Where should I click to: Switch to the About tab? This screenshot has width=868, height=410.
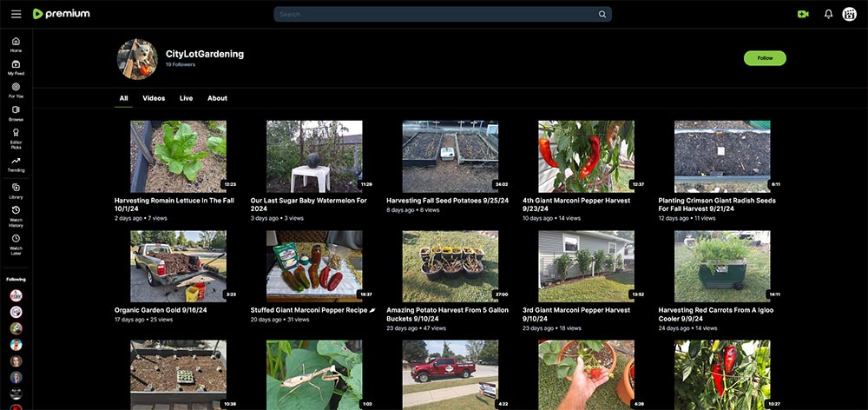click(x=217, y=98)
